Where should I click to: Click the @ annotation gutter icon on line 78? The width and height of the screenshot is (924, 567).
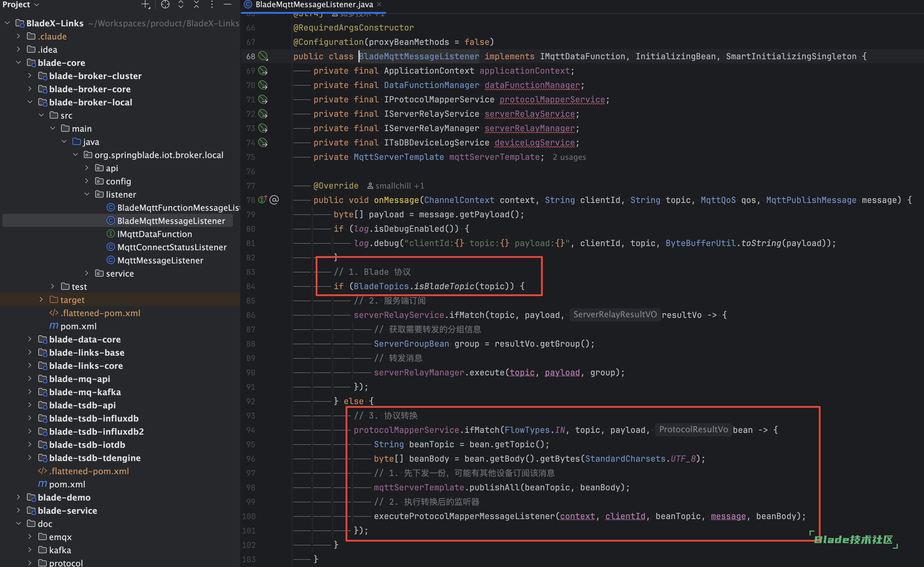click(x=275, y=200)
